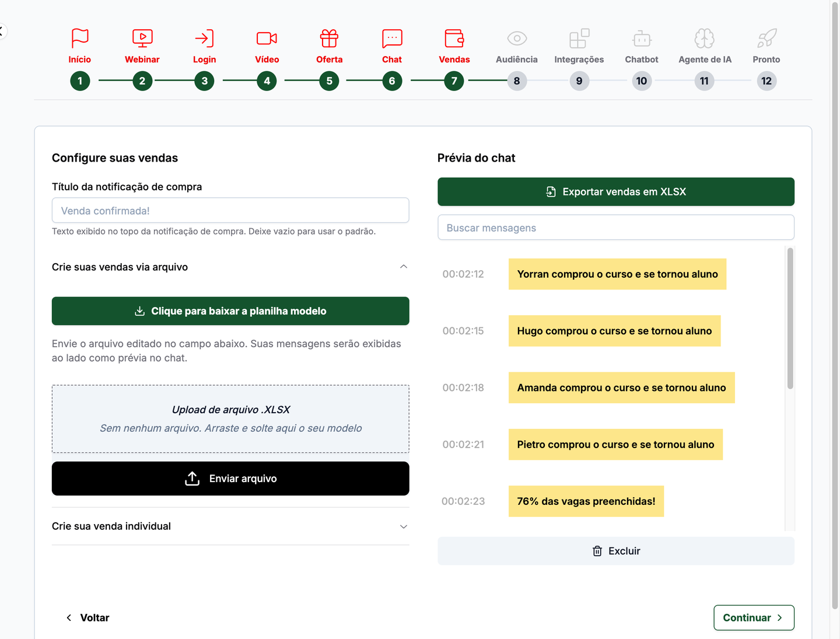This screenshot has width=840, height=639.
Task: Click the Chat bubble icon
Action: [x=392, y=39]
